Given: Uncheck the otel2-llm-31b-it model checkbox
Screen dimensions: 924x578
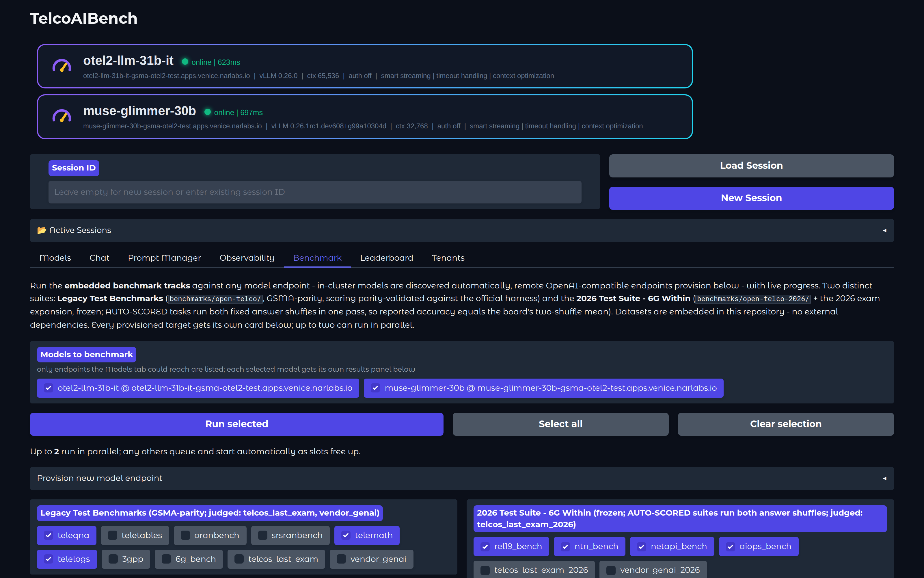Looking at the screenshot, I should click(x=49, y=388).
